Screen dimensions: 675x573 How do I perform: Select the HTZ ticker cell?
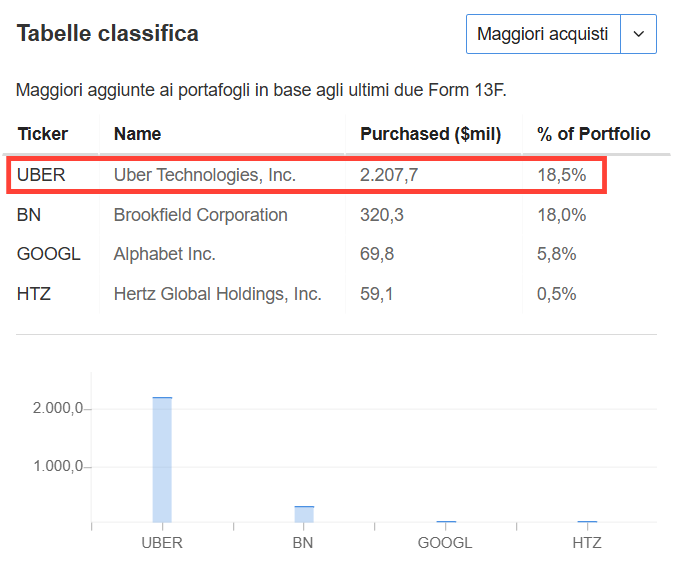[x=34, y=294]
